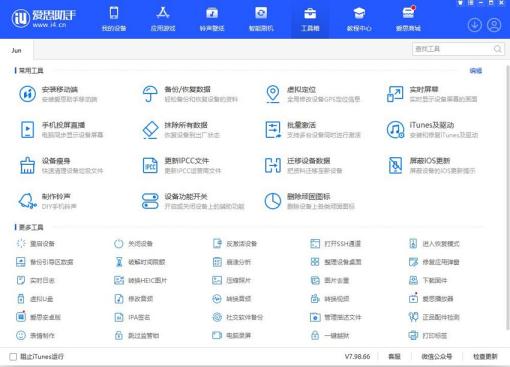Screen dimensions: 510x367
Task: Open 爱思商城 (i4 Store) section
Action: [x=408, y=19]
